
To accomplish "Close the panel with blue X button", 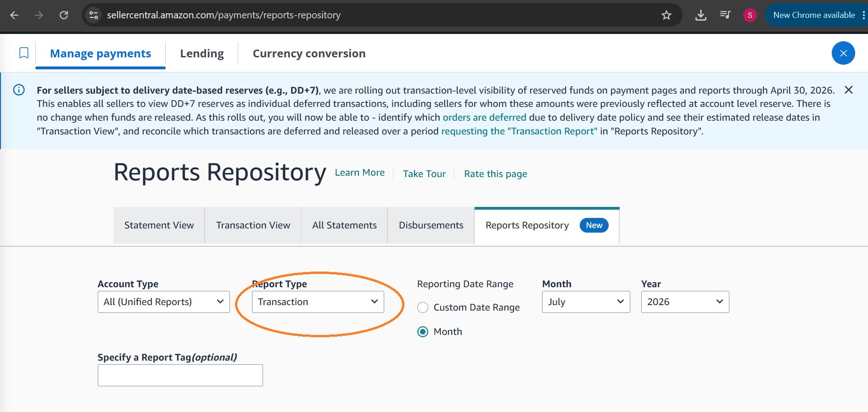I will tap(843, 53).
